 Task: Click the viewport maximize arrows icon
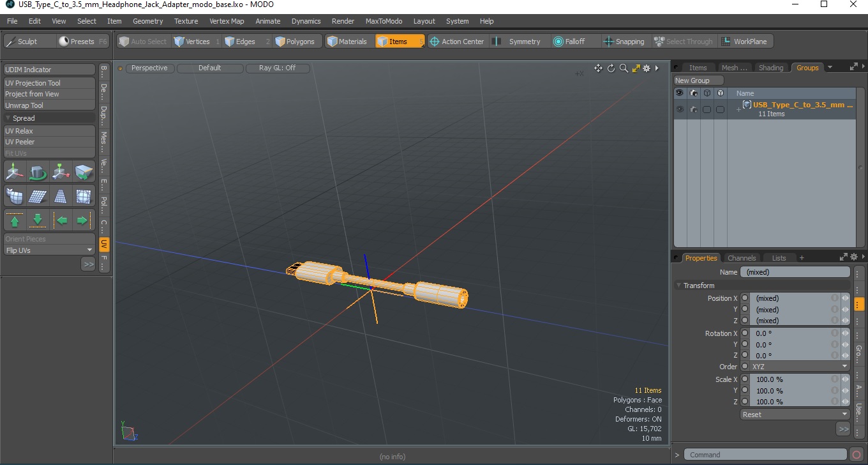click(636, 68)
